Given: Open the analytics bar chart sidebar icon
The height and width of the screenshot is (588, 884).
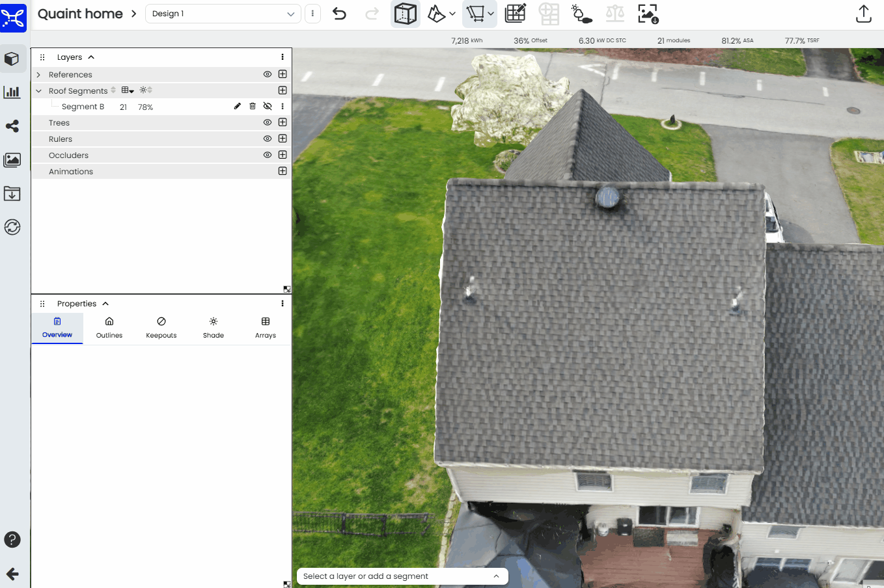Looking at the screenshot, I should pos(12,92).
